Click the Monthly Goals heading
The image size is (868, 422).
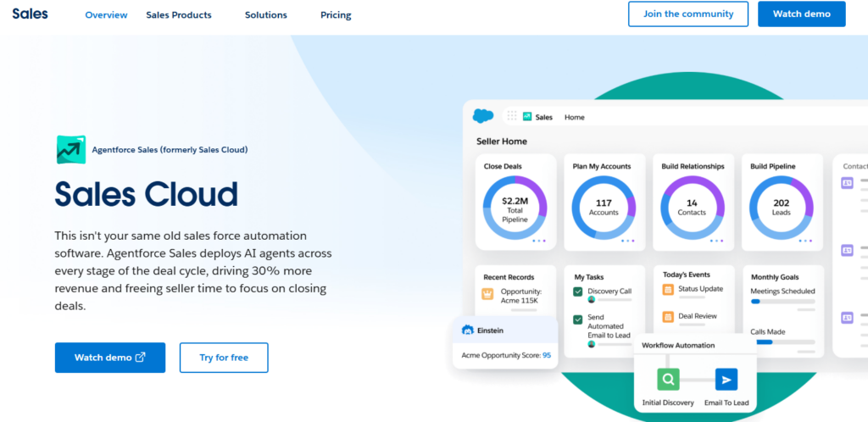pos(775,277)
